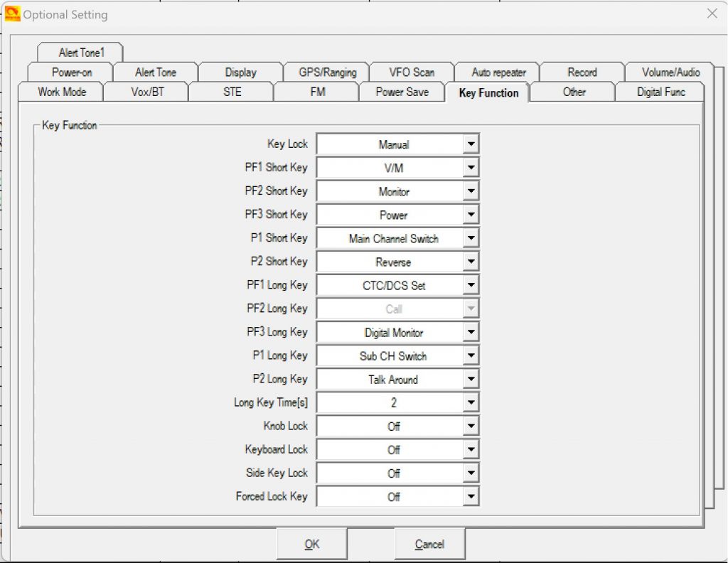Expand the PF1 Short Key dropdown
This screenshot has height=563, width=728.
[470, 168]
